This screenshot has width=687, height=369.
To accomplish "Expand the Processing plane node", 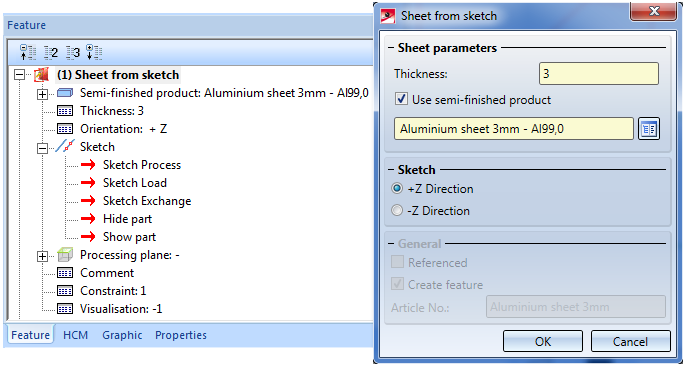I will [42, 256].
